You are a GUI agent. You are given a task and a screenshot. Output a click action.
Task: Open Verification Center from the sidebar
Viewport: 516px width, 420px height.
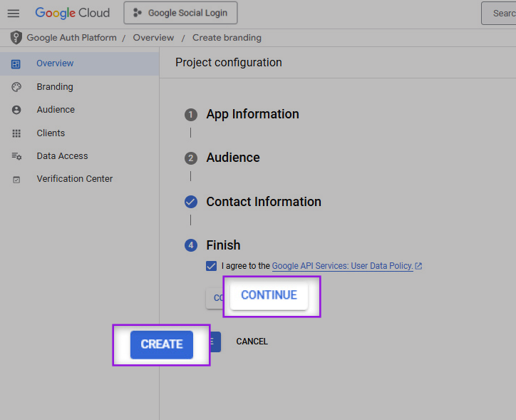[x=74, y=179]
